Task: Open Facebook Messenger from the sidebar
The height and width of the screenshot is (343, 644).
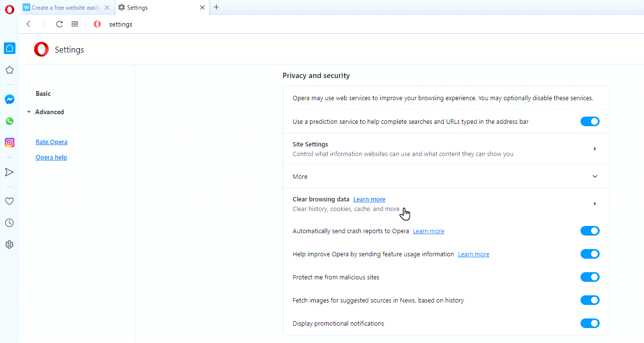Action: [x=10, y=99]
